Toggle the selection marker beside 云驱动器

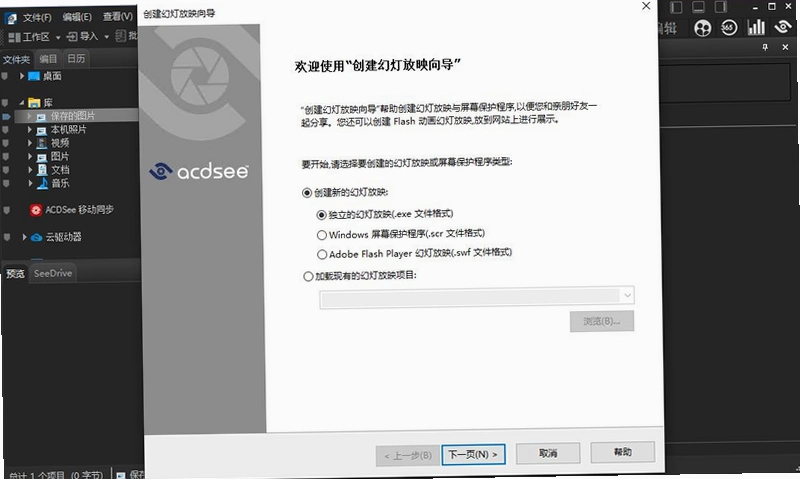(x=7, y=237)
